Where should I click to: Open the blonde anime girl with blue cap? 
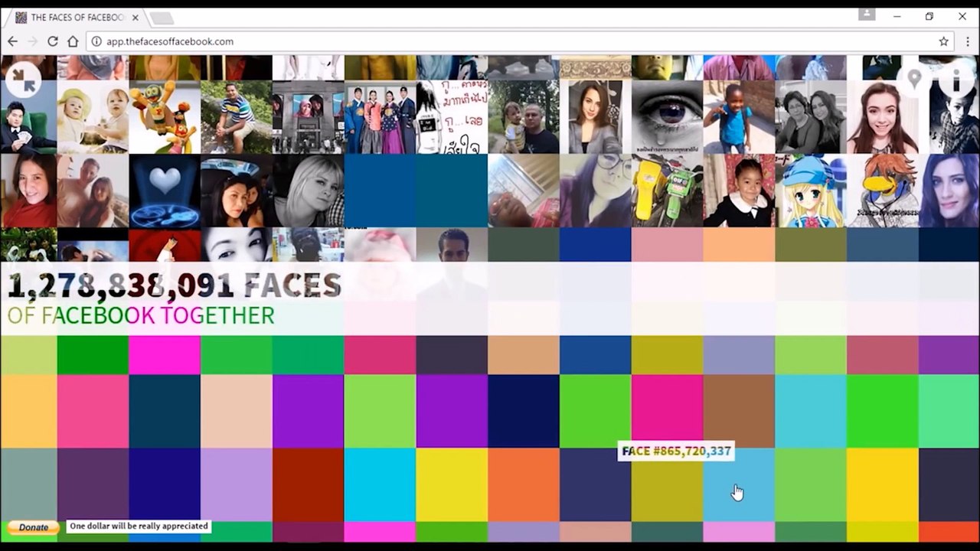(811, 191)
